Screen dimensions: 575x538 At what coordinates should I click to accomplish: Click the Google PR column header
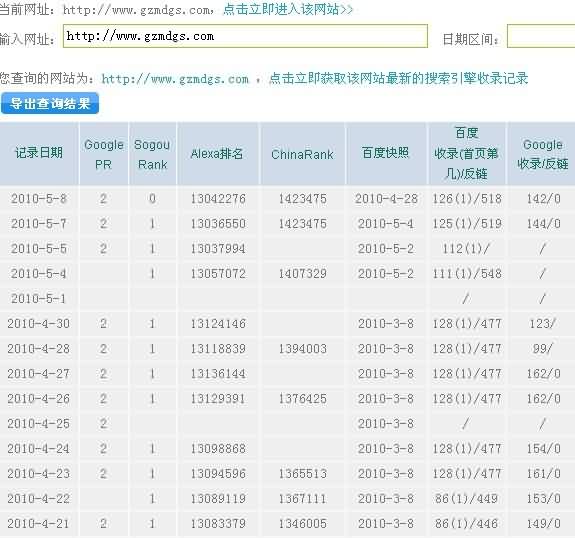tap(103, 154)
